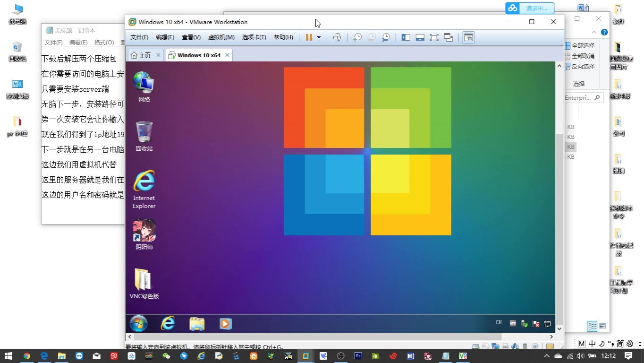Open Notepad 文件(F) menu
This screenshot has width=644, height=363.
54,43
